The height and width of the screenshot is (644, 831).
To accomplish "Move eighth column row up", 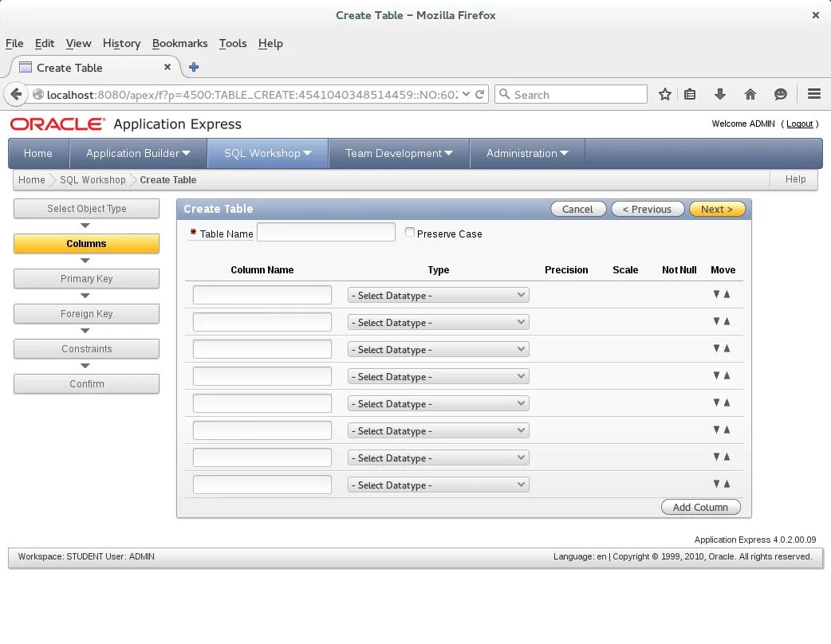I will coord(727,484).
